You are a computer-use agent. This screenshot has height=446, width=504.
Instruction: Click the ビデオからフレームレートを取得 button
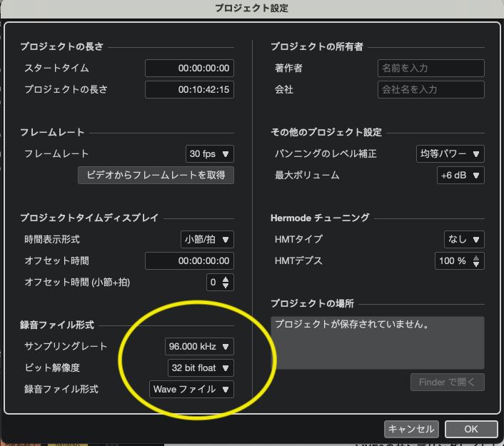(156, 175)
